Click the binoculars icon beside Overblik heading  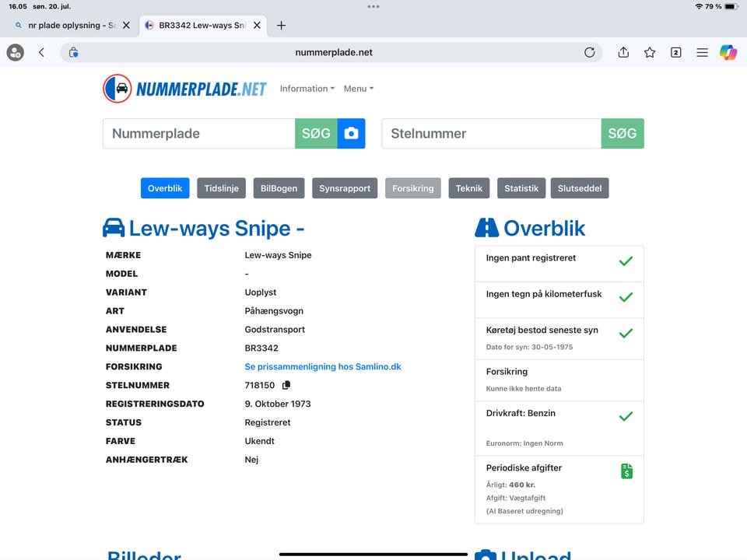tap(486, 228)
